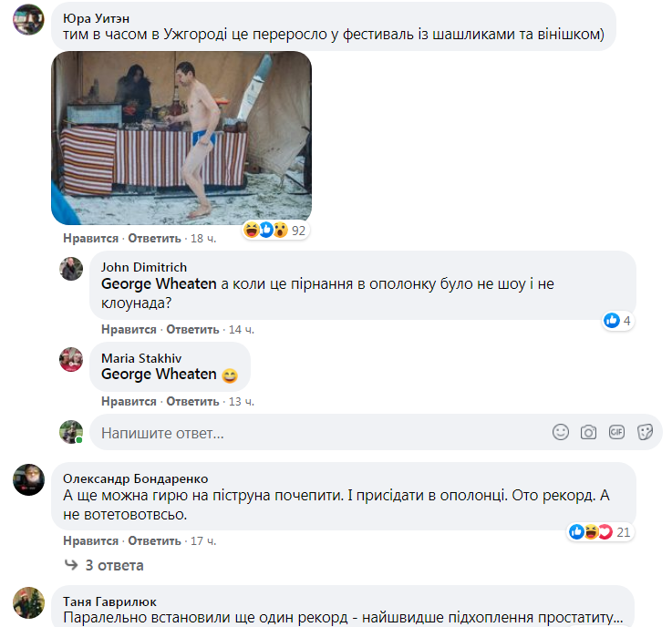Reply to Олександр Бондаренко's comment via Ответить
The height and width of the screenshot is (627, 672).
154,541
